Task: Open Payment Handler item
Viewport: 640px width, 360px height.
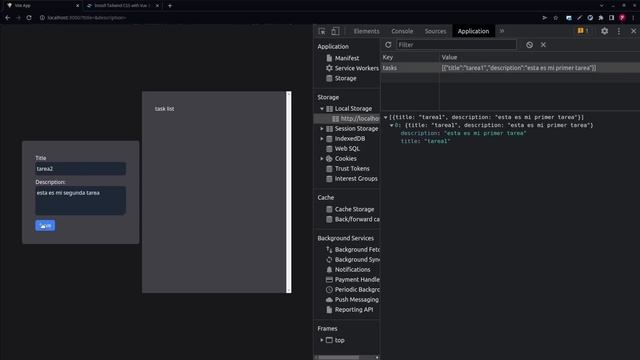Action: [x=353, y=280]
